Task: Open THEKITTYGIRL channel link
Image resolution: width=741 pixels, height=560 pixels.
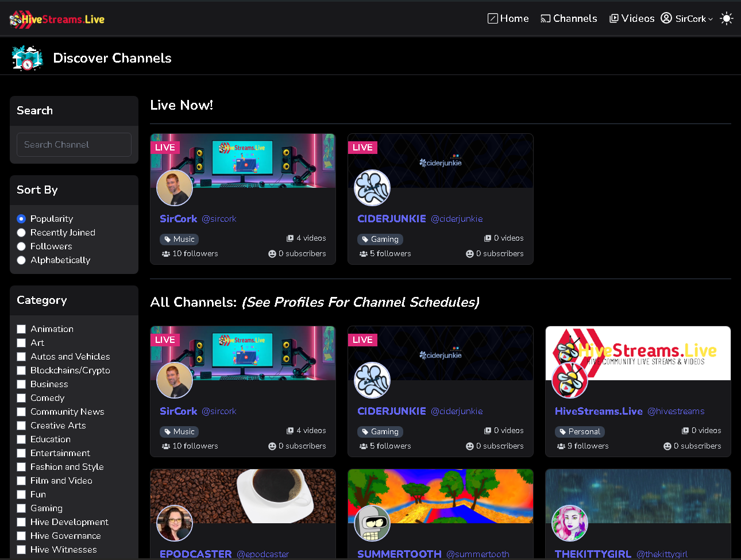Action: click(593, 554)
